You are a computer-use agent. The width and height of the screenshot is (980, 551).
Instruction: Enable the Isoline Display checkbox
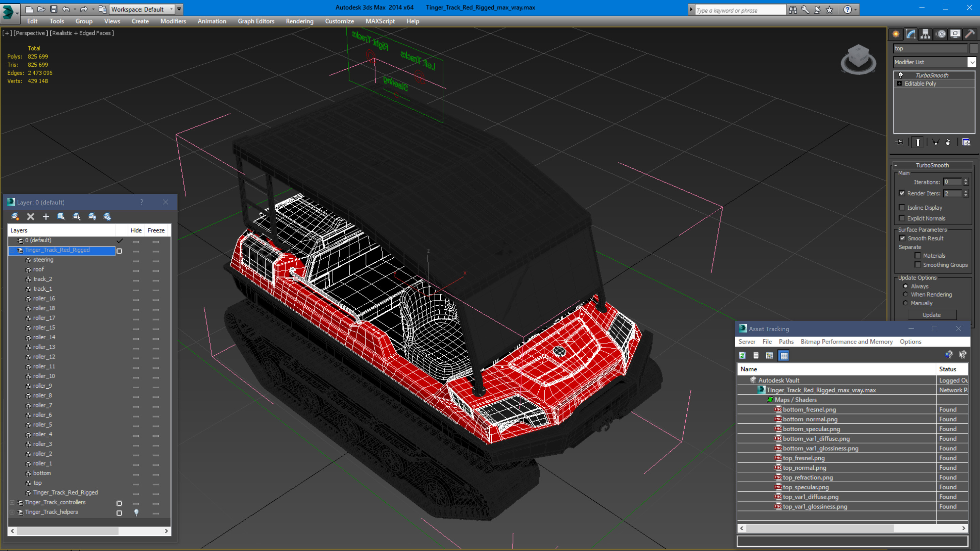coord(902,207)
